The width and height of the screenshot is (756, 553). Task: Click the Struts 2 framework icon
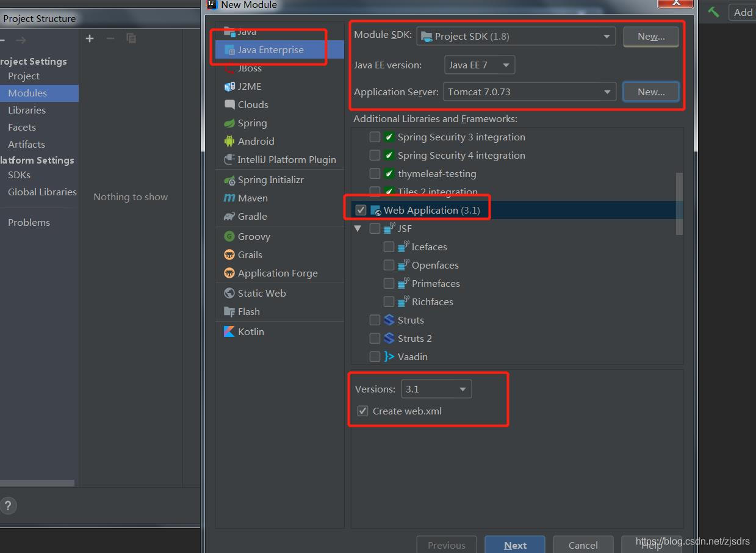(x=389, y=339)
